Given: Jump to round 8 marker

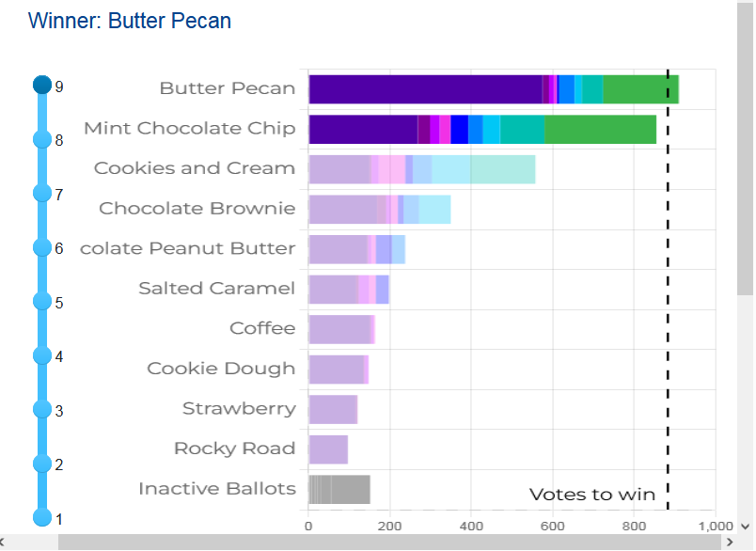Looking at the screenshot, I should [x=42, y=139].
